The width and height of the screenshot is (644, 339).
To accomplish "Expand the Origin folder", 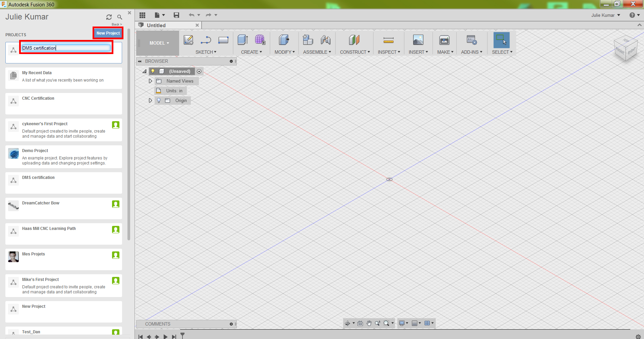I will point(150,100).
